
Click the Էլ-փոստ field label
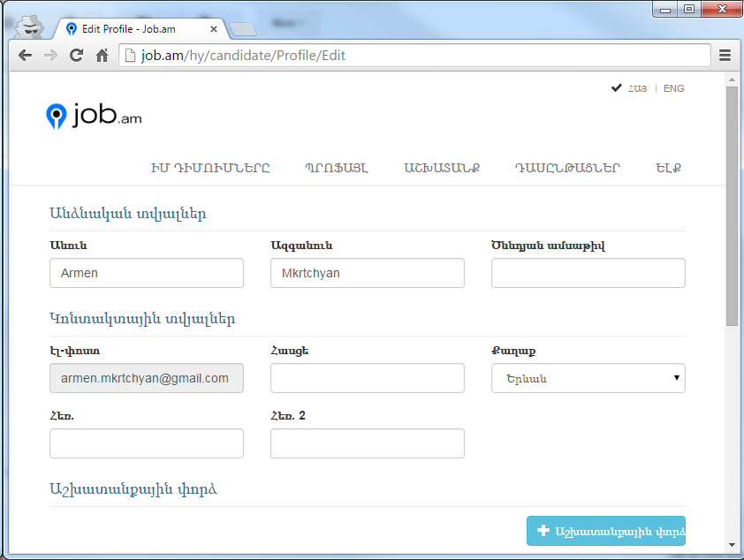pos(75,351)
